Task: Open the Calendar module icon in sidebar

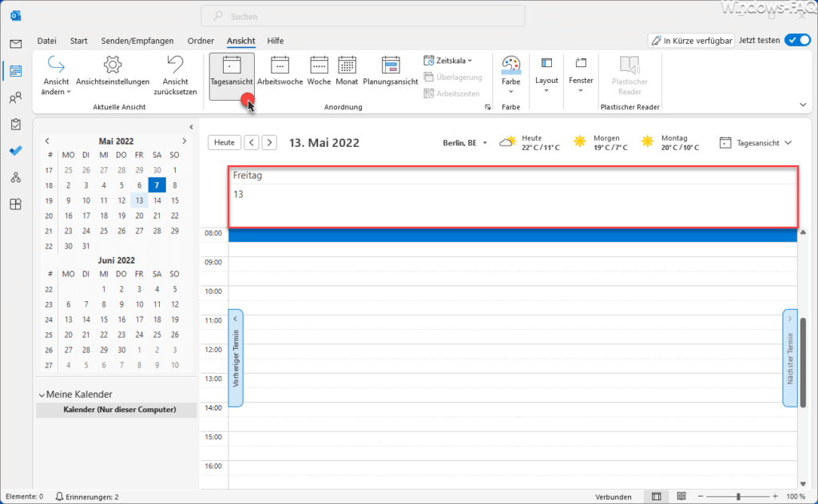Action: (16, 70)
